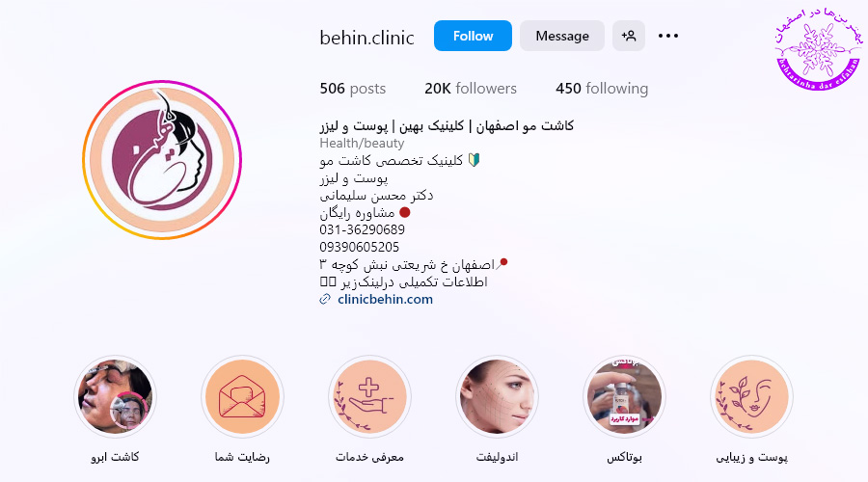Image resolution: width=868 pixels, height=482 pixels.
Task: Open the clinicbehin.com website link
Action: pyautogui.click(x=385, y=300)
